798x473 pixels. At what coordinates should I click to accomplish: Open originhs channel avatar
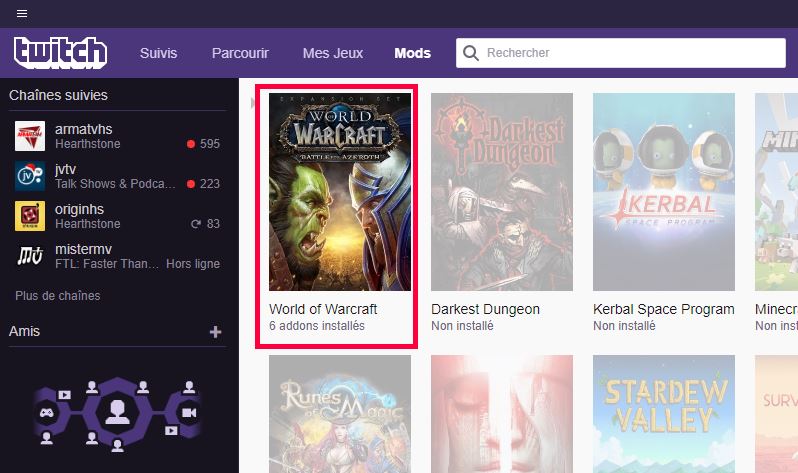click(30, 216)
